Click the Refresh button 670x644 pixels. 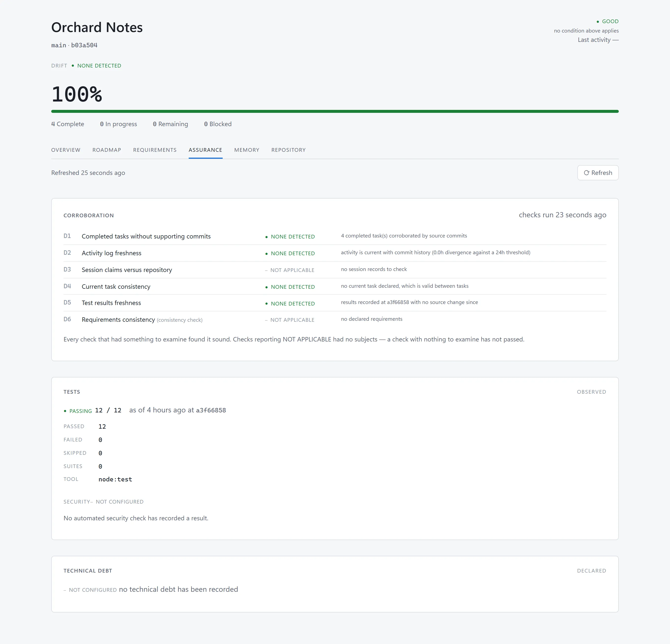598,173
